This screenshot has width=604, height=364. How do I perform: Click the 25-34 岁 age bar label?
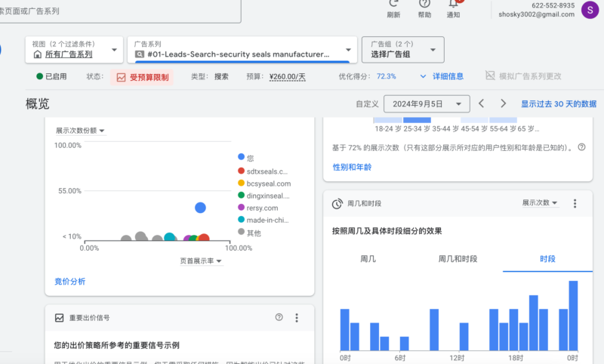tap(417, 128)
